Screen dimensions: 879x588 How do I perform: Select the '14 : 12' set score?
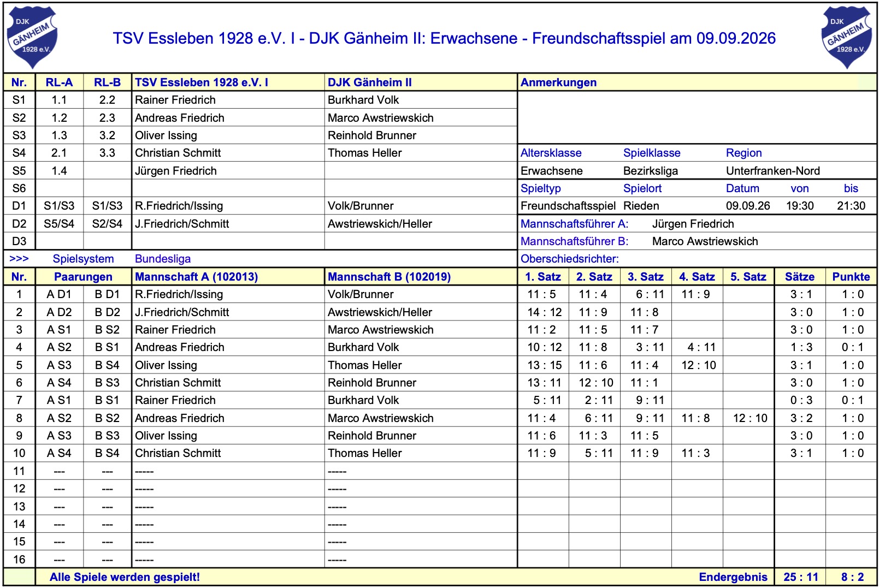(x=545, y=312)
